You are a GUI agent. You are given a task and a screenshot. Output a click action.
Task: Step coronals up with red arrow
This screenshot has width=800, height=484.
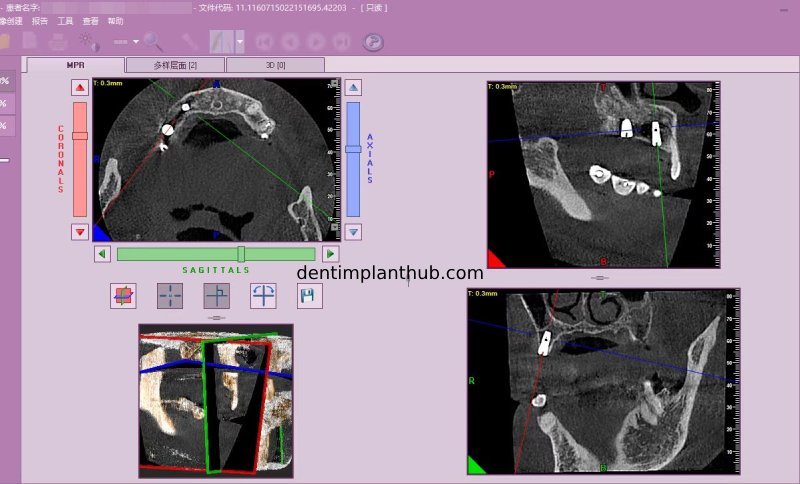point(80,87)
